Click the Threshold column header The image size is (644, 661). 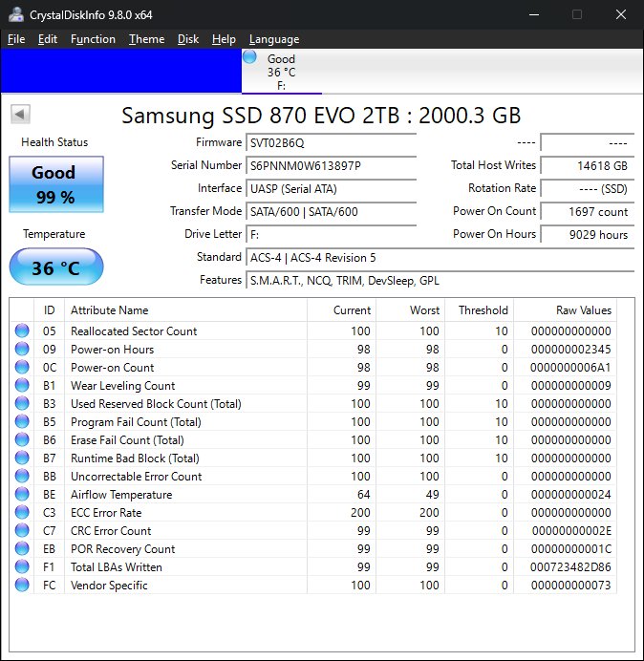pos(479,310)
